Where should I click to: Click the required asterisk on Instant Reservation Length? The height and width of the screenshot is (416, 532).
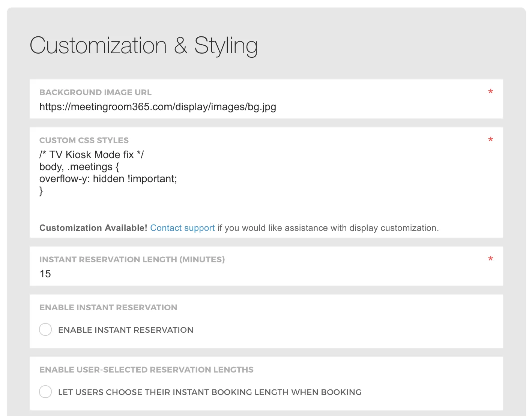click(490, 259)
